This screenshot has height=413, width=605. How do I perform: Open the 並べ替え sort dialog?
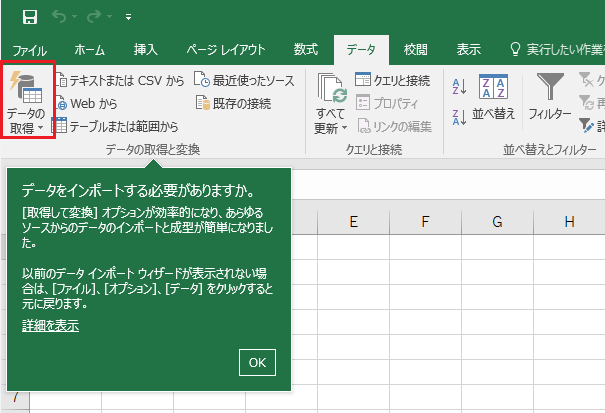tap(493, 97)
